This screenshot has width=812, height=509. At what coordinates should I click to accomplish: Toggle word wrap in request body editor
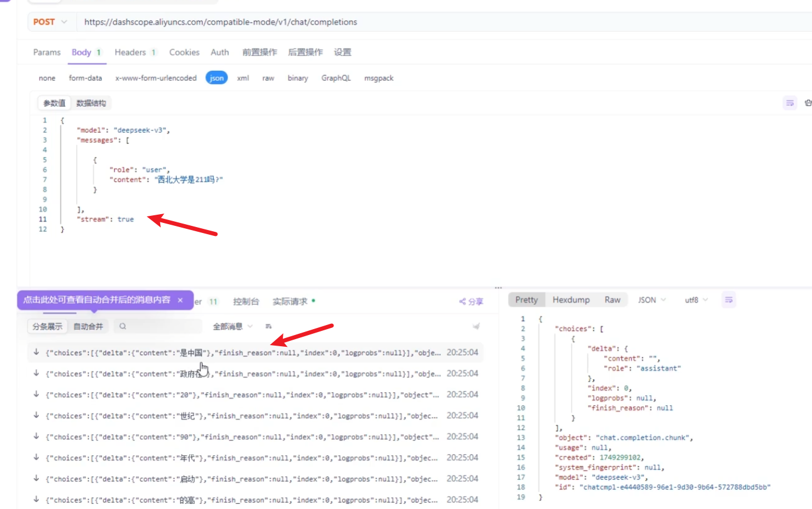(x=790, y=103)
